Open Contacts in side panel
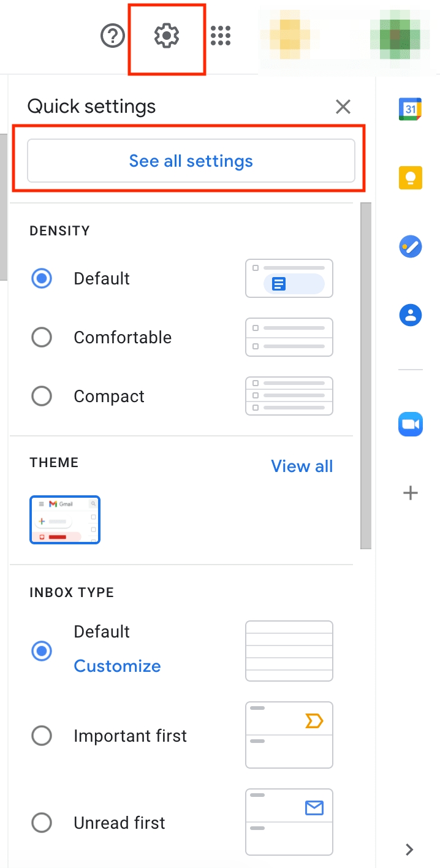Screen dimensions: 440x868 point(411,316)
